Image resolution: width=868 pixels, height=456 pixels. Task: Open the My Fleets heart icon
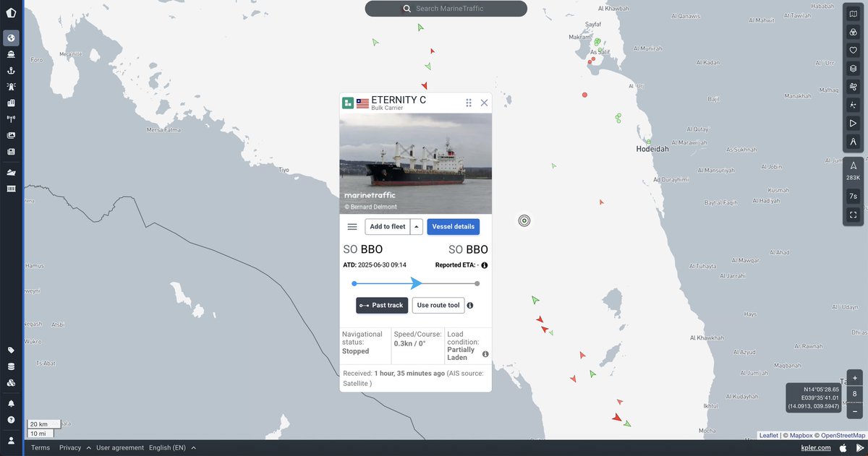[x=854, y=51]
